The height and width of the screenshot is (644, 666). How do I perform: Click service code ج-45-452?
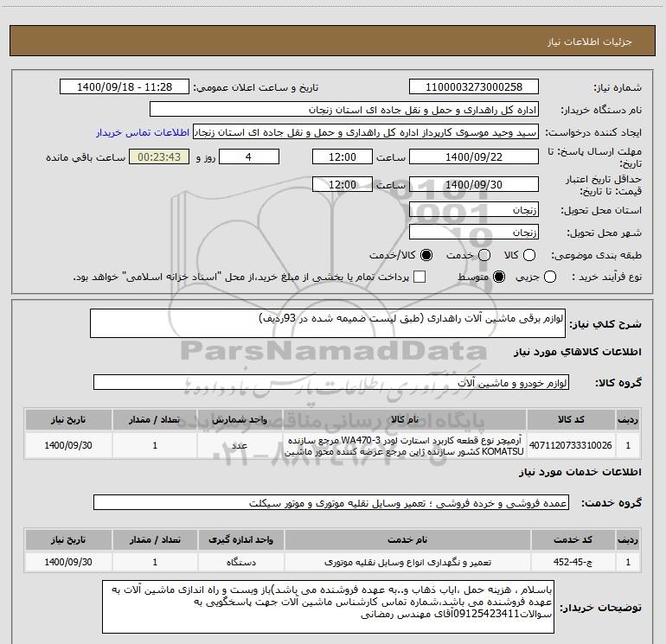tap(573, 562)
